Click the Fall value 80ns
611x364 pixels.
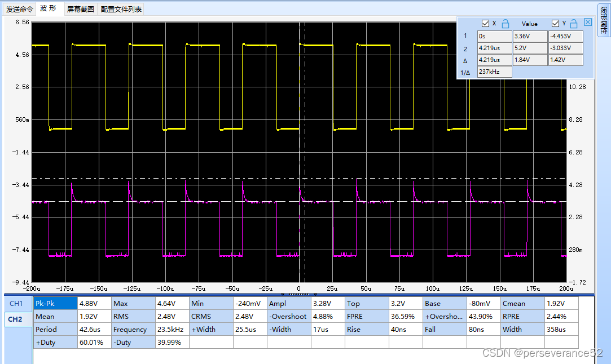483,330
